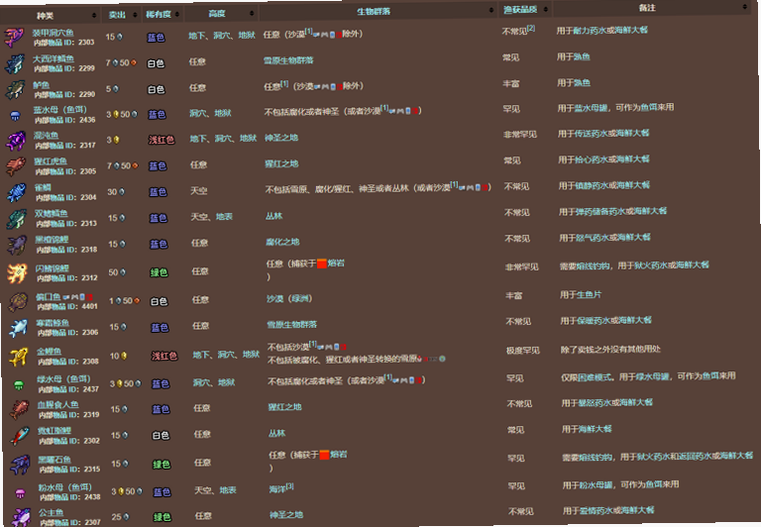Sort table by 稀有度 column arrow

click(x=177, y=15)
